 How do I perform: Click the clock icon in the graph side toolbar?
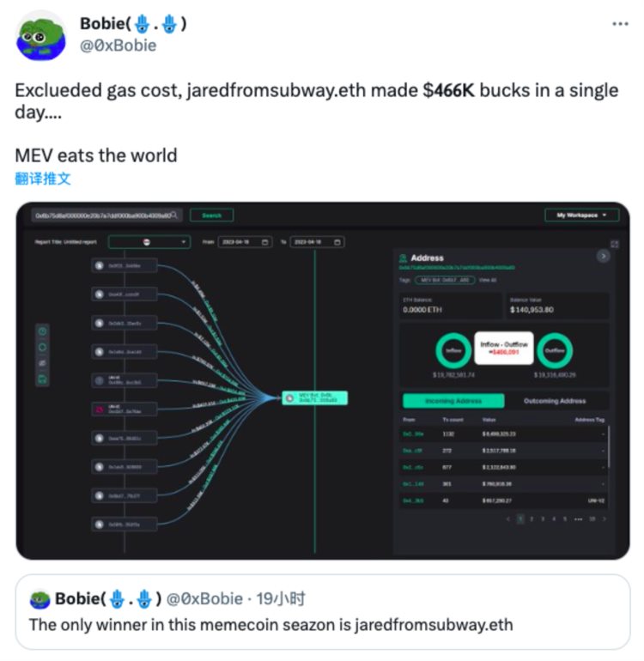43,330
